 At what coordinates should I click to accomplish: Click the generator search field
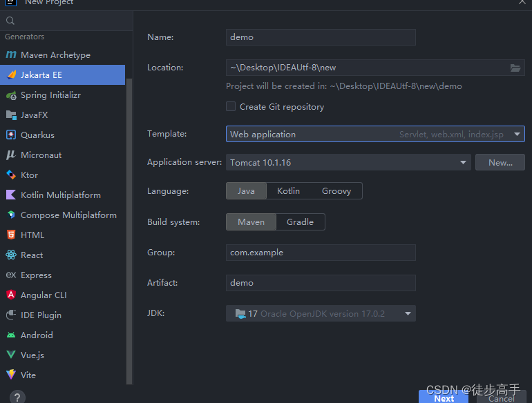pos(66,21)
